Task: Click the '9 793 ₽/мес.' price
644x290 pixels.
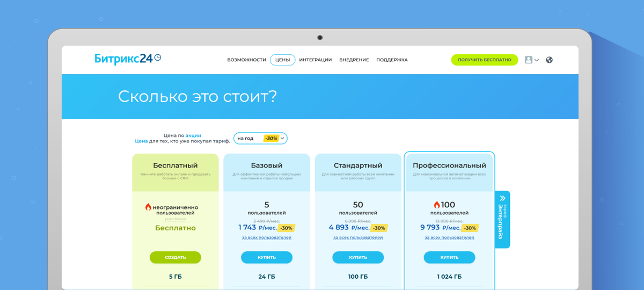Action: pos(440,228)
